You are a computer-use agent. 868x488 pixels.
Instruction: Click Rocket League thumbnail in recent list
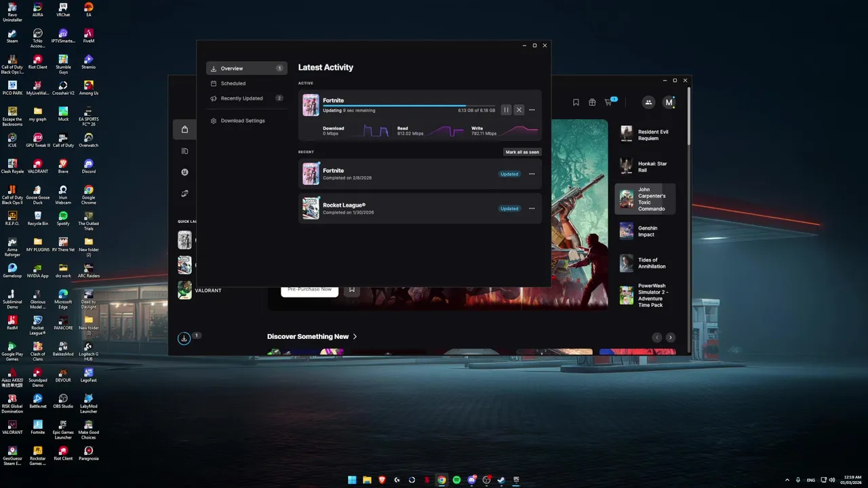pyautogui.click(x=311, y=208)
